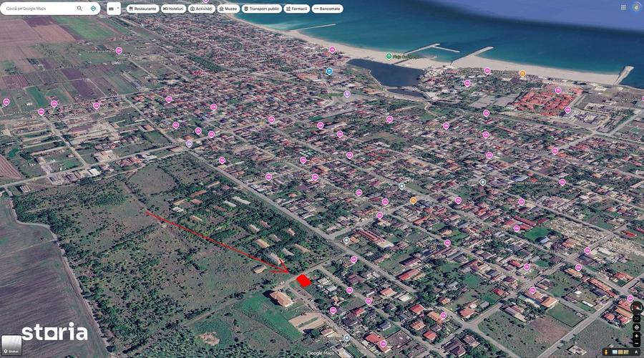
Task: Zoom out with the minus button
Action: 637,343
